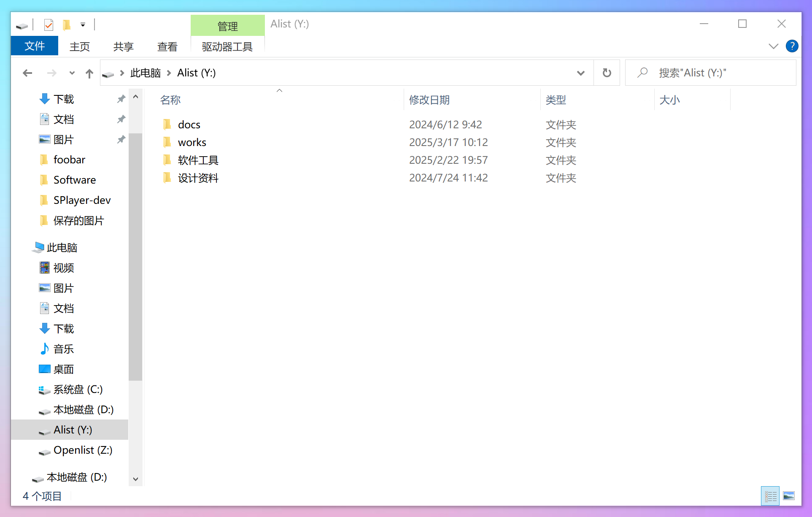The width and height of the screenshot is (812, 517).
Task: Navigate back with the back arrow
Action: [27, 73]
